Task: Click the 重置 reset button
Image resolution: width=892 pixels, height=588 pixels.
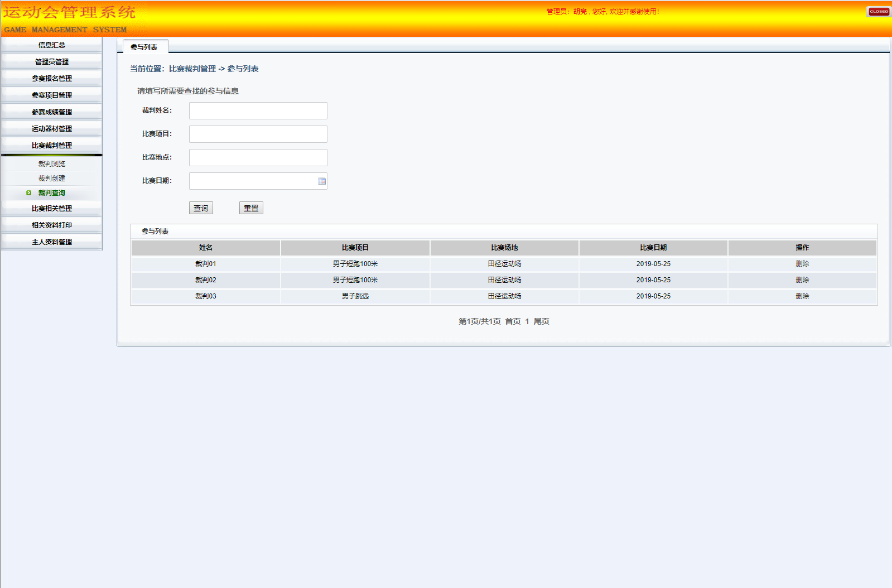Action: (251, 208)
